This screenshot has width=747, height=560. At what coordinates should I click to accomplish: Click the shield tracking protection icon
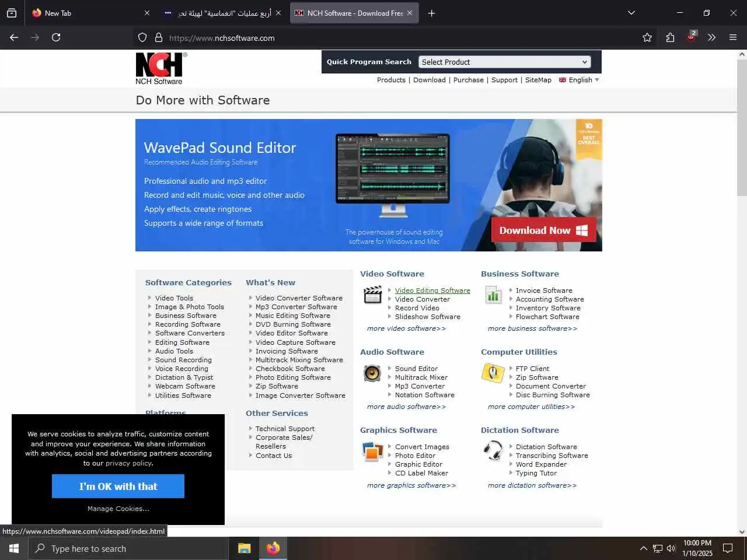pyautogui.click(x=142, y=38)
